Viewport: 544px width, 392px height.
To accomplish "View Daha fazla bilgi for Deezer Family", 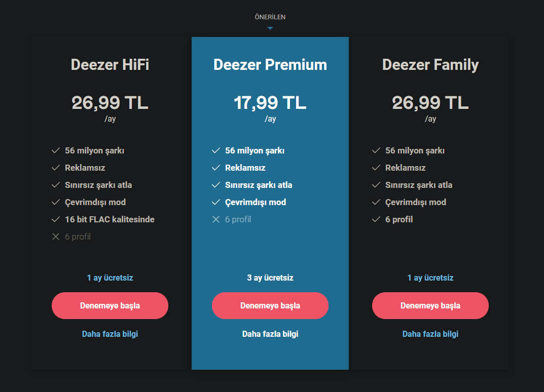I will 430,334.
